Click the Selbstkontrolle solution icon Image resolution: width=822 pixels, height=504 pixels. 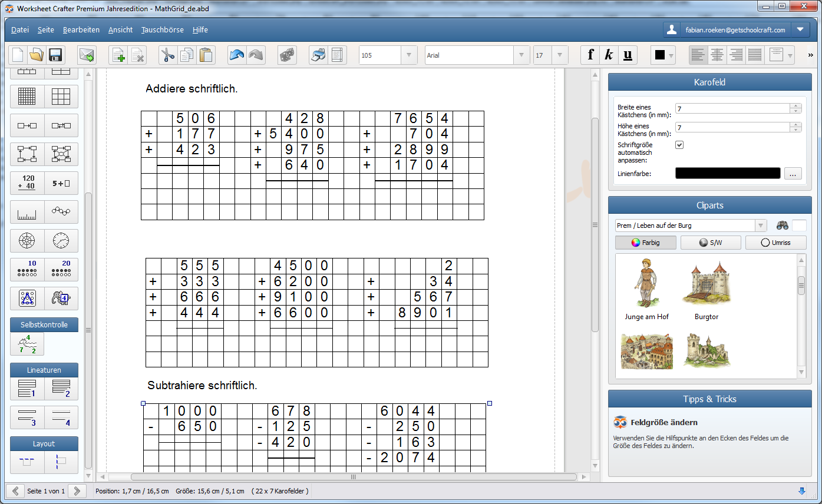pos(27,344)
